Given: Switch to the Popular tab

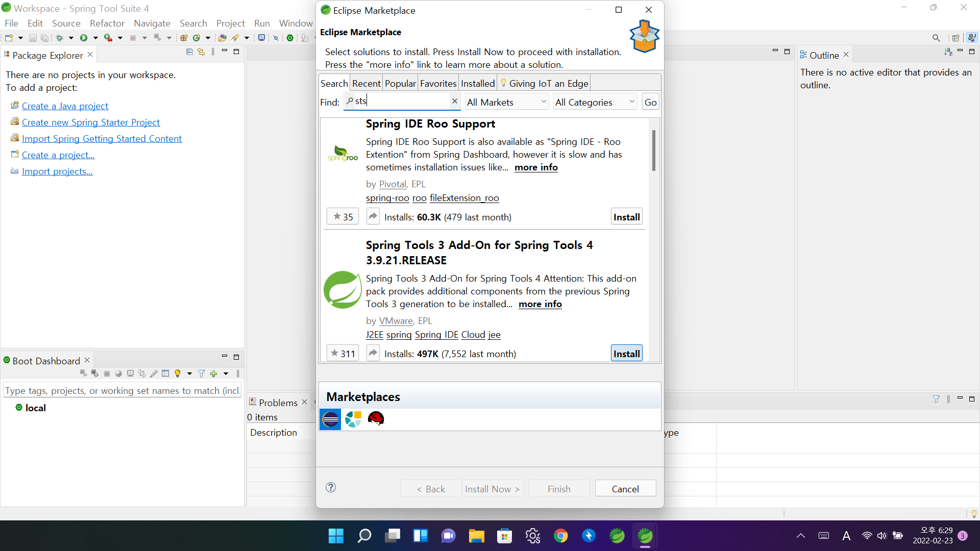Looking at the screenshot, I should [400, 83].
